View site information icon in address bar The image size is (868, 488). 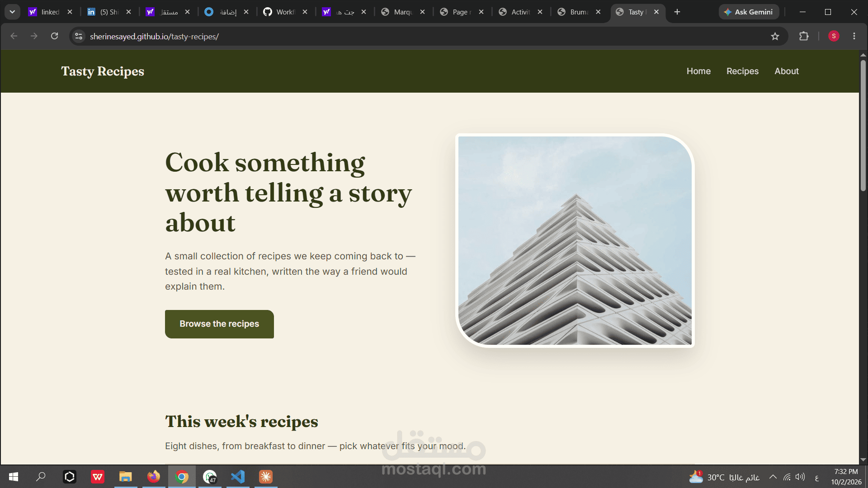(x=79, y=36)
